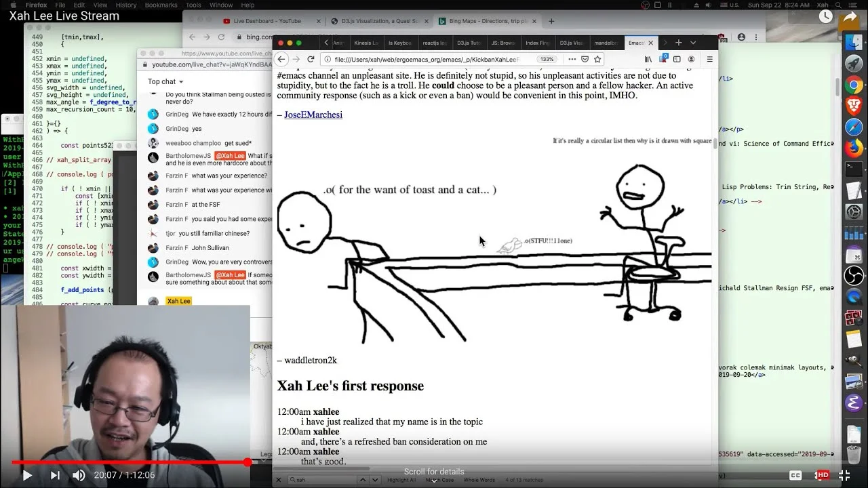Follow the JoseEMarchesi link
The image size is (868, 488).
point(313,115)
